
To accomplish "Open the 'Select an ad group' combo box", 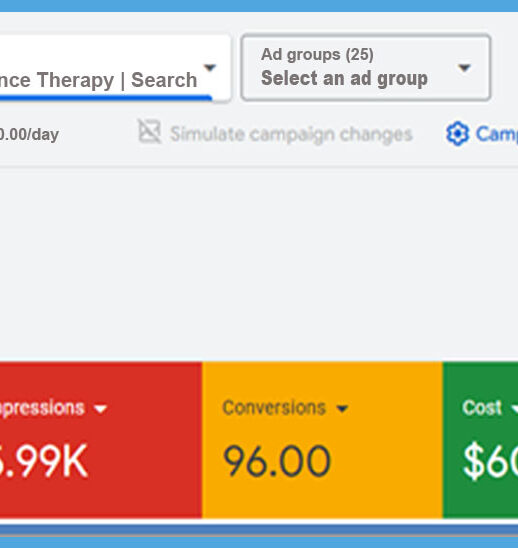I will pos(366,67).
